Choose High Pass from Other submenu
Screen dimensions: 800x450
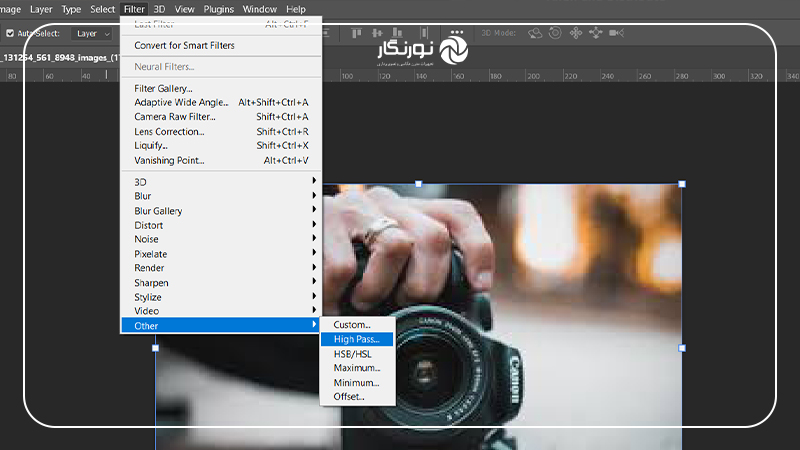click(357, 339)
